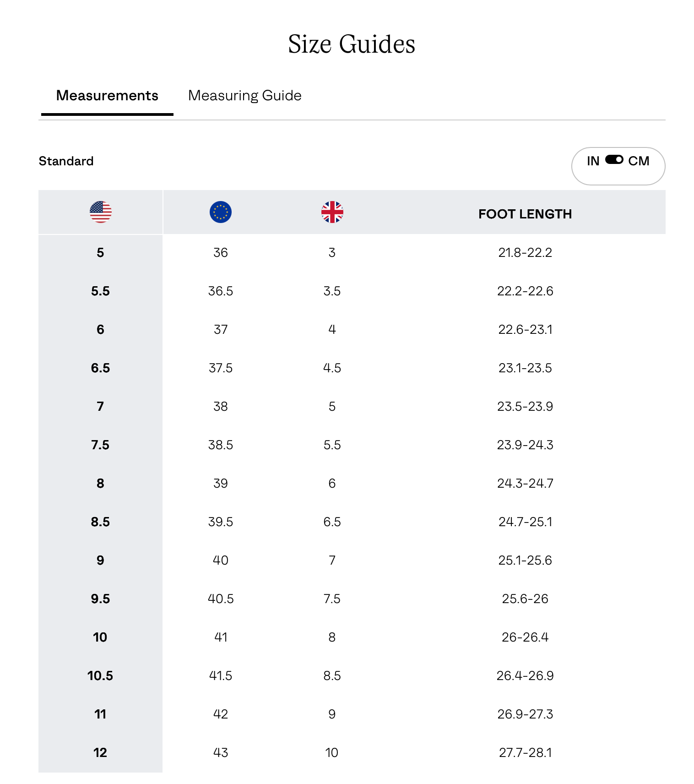Select the Measurements tab
The image size is (694, 784).
point(107,96)
